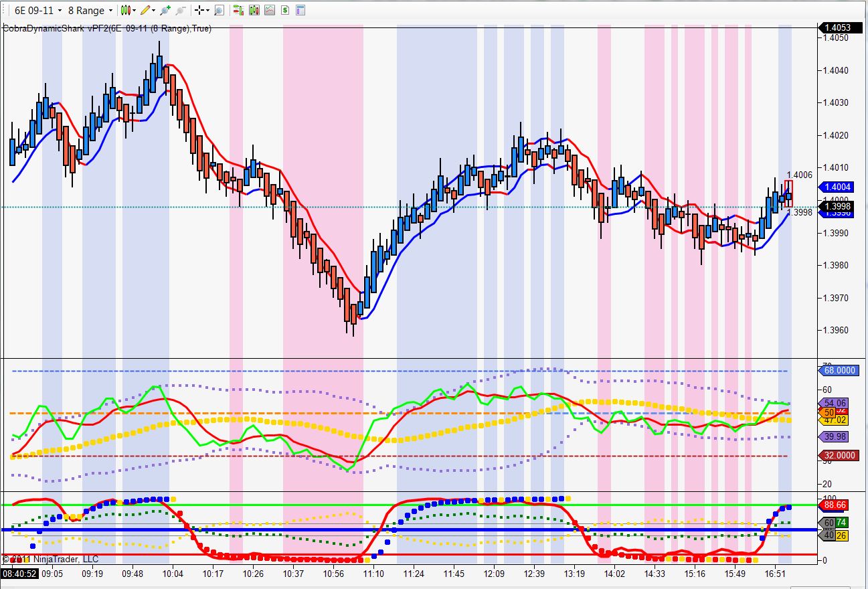The height and width of the screenshot is (589, 868).
Task: Click the candlestick chart style icon
Action: [x=125, y=11]
